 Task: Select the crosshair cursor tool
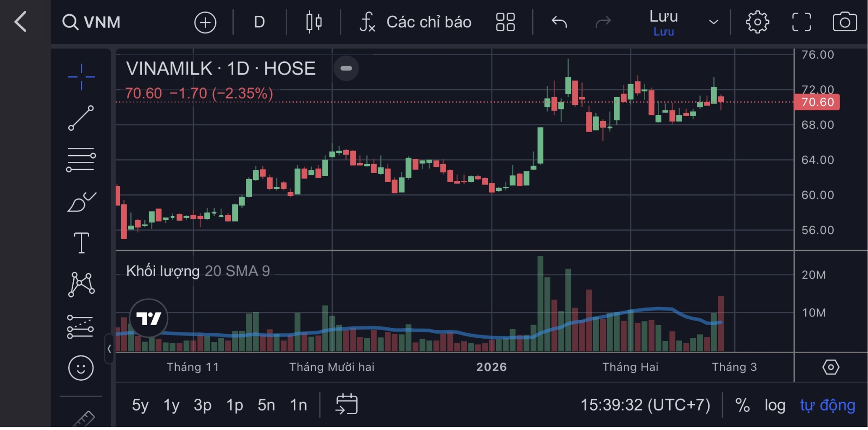pyautogui.click(x=81, y=77)
